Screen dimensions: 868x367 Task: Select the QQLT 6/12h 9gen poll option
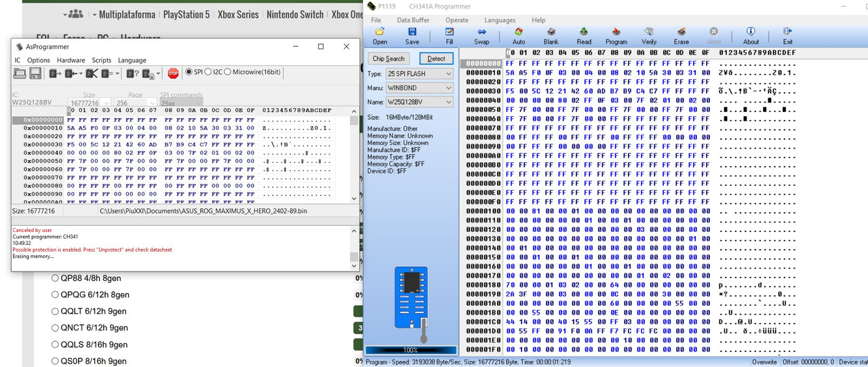pos(56,311)
